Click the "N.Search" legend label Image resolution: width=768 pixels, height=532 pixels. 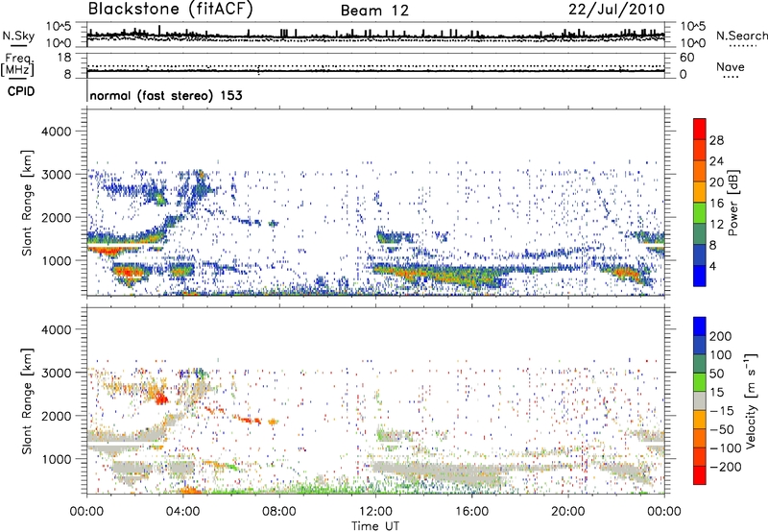pyautogui.click(x=741, y=36)
